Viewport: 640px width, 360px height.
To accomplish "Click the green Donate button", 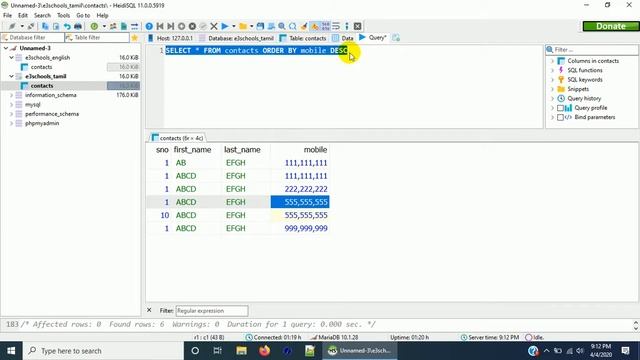I will tap(611, 26).
